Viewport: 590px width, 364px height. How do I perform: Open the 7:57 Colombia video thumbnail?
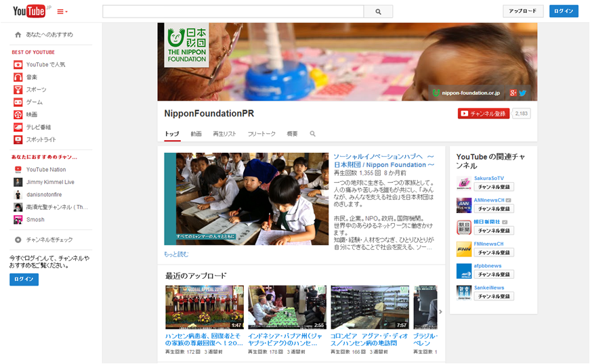point(370,307)
